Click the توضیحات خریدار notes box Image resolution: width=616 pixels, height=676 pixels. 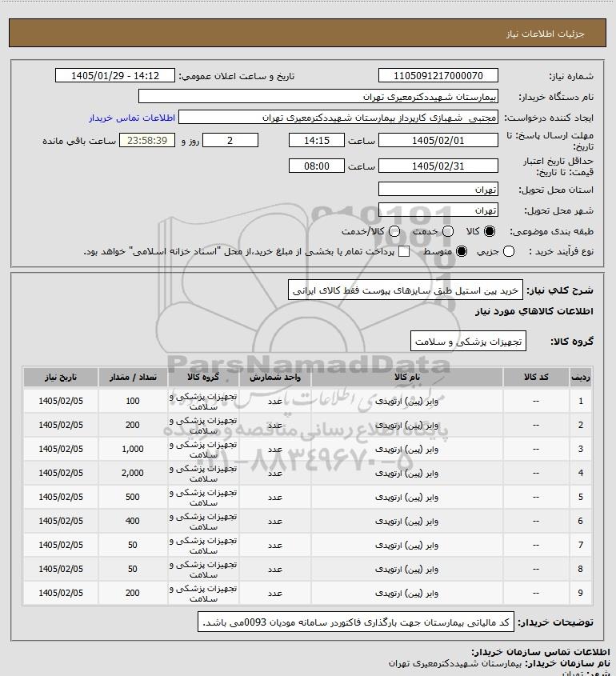click(x=356, y=622)
